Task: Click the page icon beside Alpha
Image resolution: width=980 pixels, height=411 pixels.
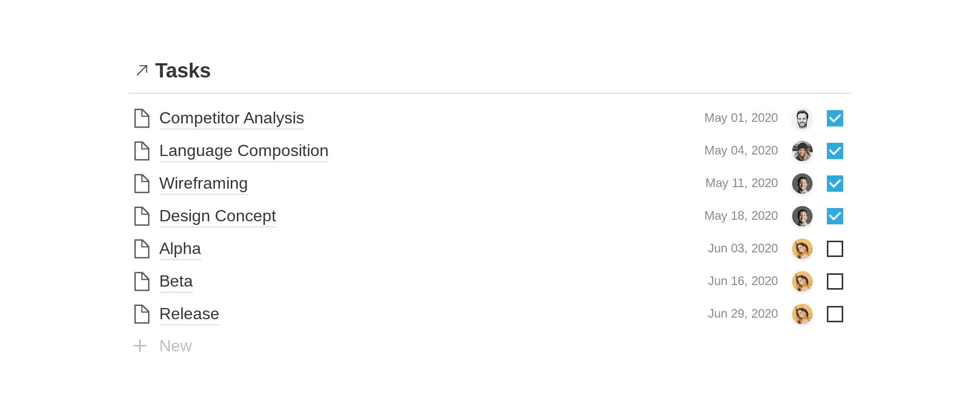Action: click(x=141, y=249)
